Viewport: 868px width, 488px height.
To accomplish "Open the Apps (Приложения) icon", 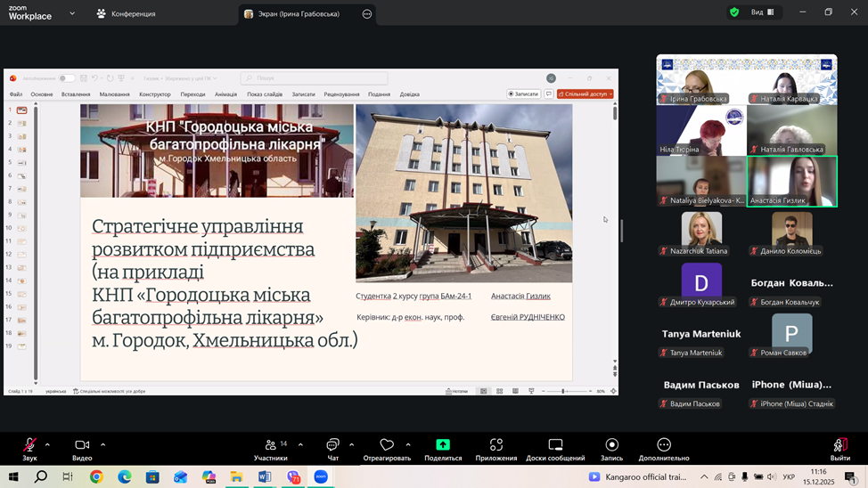I will click(496, 445).
